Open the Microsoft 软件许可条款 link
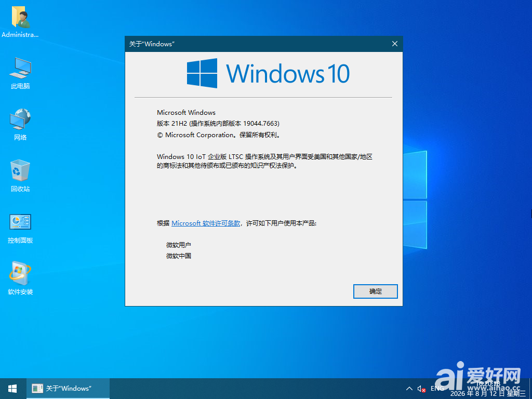The image size is (532, 399). click(206, 223)
